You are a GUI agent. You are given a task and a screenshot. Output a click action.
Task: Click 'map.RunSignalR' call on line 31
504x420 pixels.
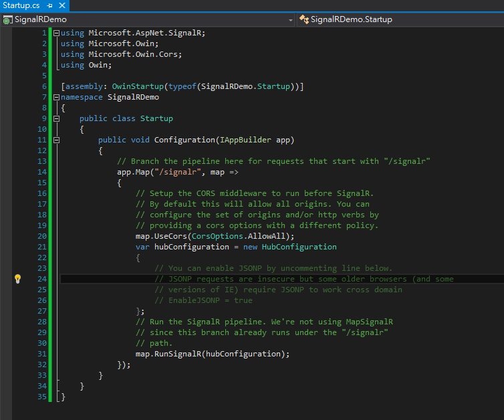168,354
